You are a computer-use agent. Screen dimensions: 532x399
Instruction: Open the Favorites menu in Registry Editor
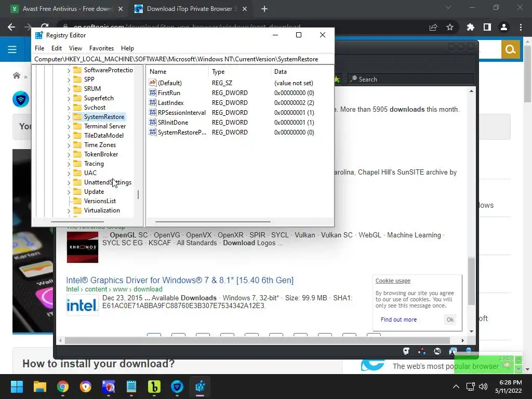tap(101, 48)
